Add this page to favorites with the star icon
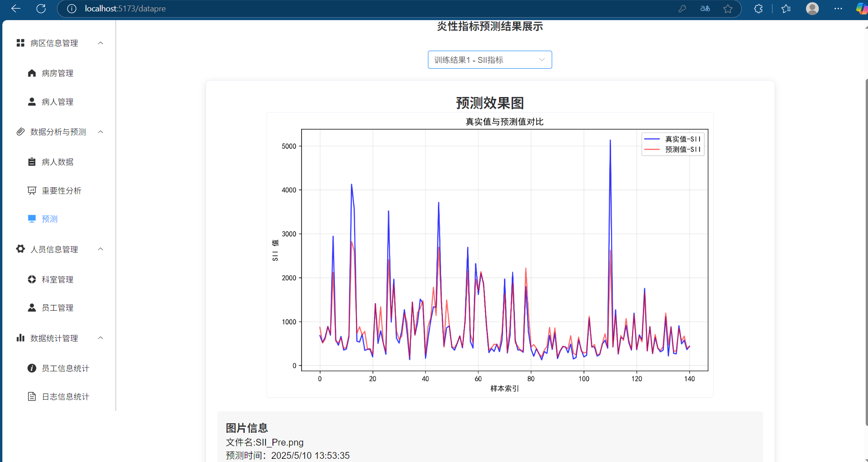868x462 pixels. 728,9
